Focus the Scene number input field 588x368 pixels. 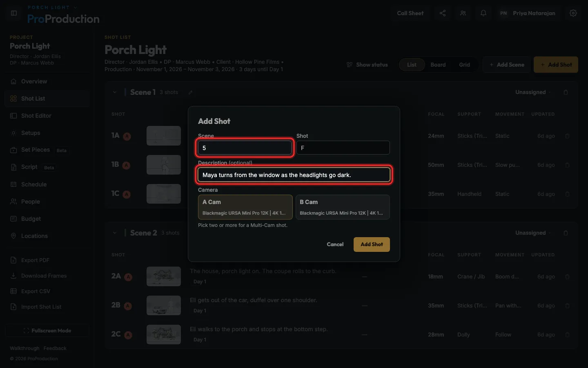[245, 148]
